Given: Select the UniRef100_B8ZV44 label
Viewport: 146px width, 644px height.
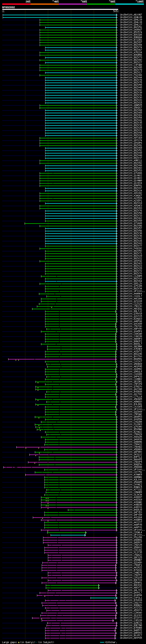Looking at the screenshot, I should (131, 77).
